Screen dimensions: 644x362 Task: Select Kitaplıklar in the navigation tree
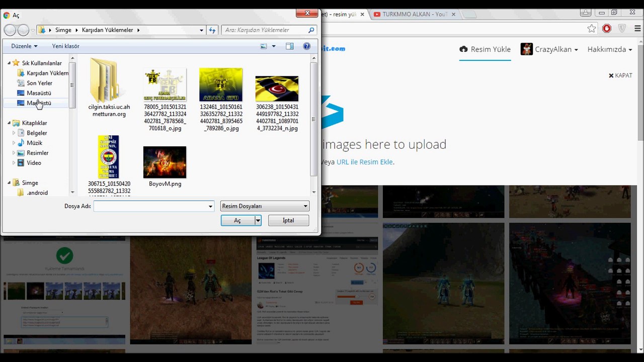[x=34, y=123]
